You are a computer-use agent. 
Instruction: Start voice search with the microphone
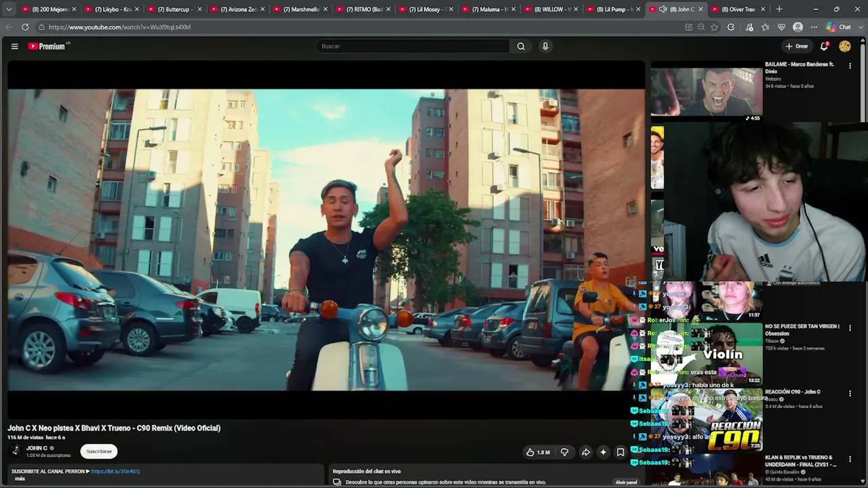545,46
